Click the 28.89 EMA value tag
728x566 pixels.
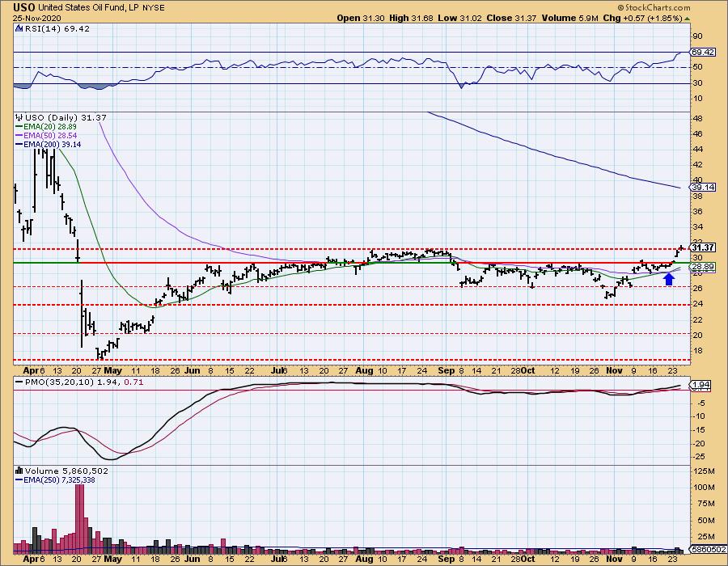703,267
